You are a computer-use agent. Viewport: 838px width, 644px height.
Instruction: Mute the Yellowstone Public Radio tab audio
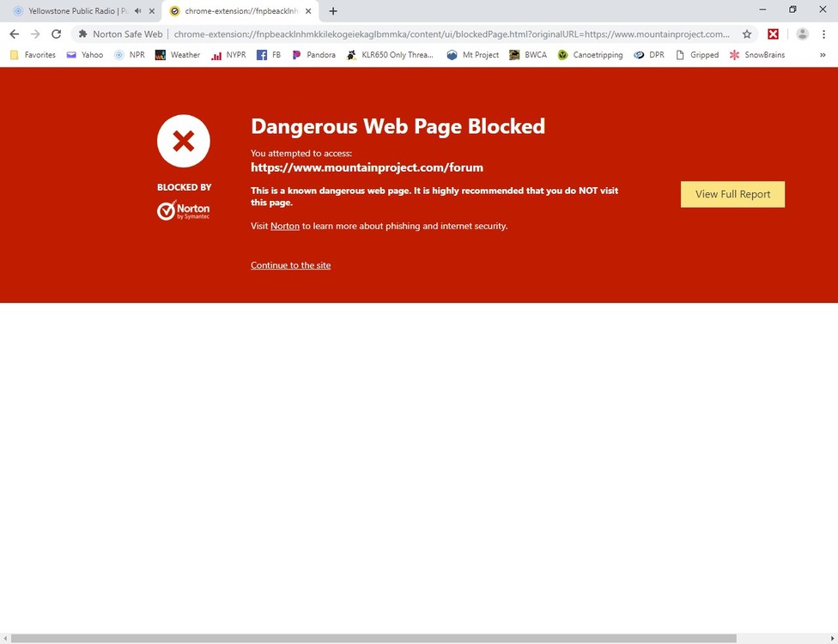pos(138,10)
